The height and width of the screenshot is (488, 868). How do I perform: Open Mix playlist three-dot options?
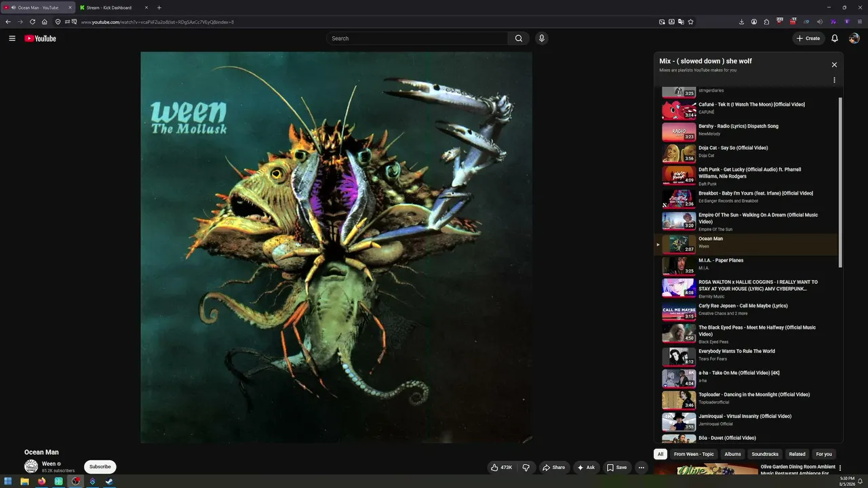[x=834, y=80]
